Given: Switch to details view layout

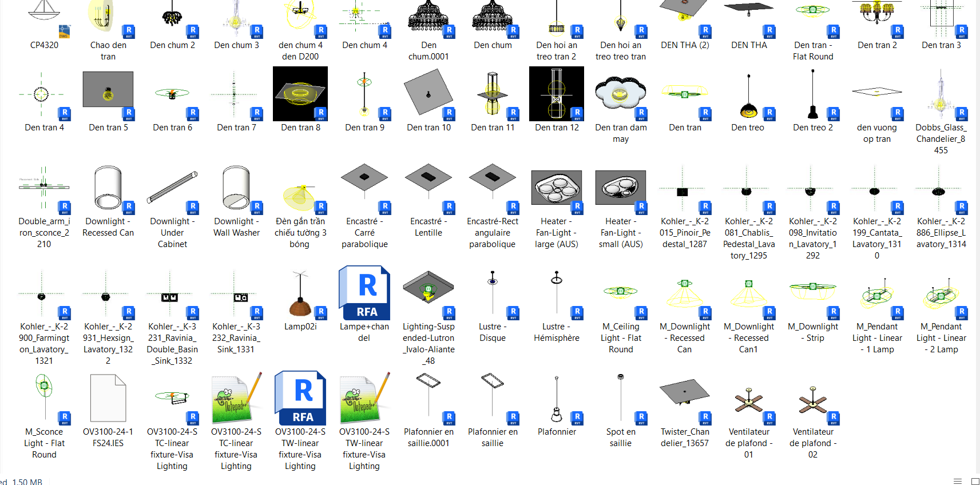Looking at the screenshot, I should (x=958, y=481).
